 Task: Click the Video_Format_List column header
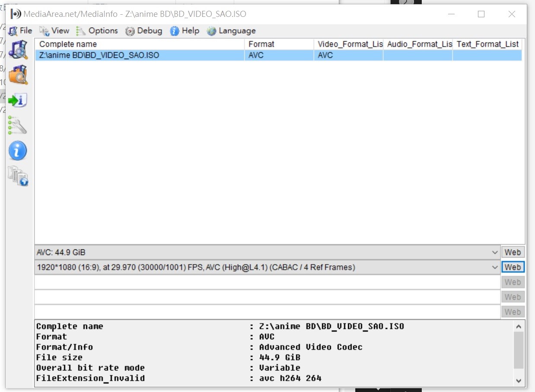coord(348,44)
